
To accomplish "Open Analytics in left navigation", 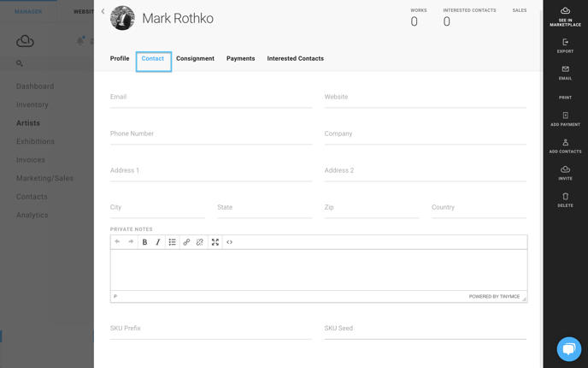I will 32,215.
